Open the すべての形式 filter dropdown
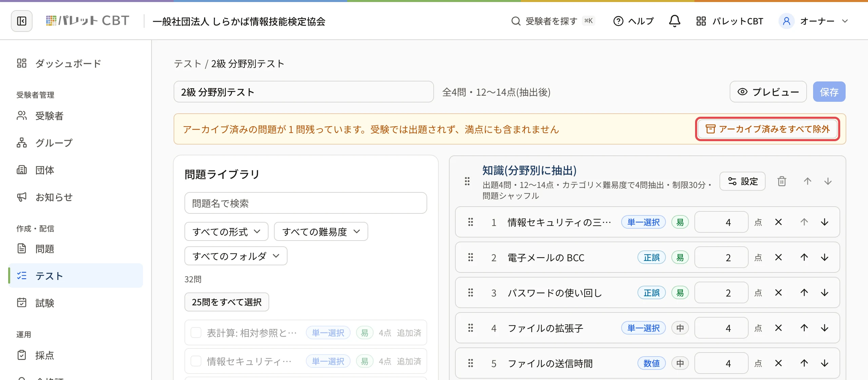Image resolution: width=868 pixels, height=380 pixels. tap(226, 232)
